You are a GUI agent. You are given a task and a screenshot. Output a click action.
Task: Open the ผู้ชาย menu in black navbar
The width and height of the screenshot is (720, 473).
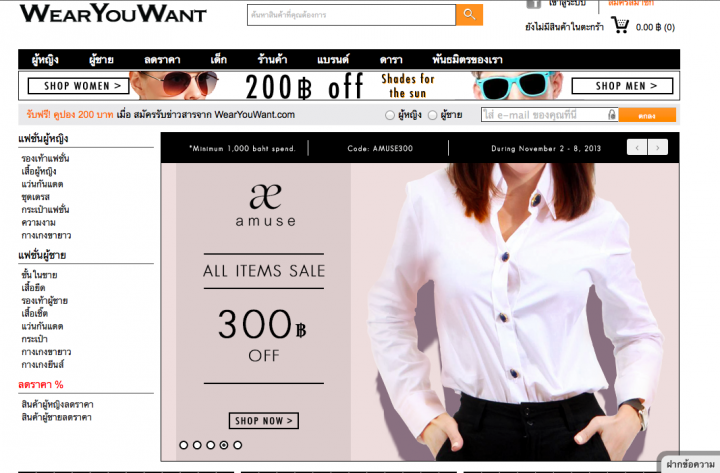101,60
